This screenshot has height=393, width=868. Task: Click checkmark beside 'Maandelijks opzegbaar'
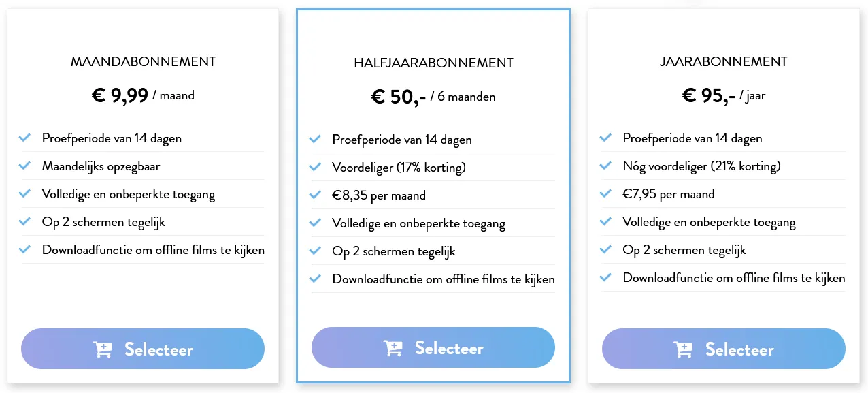point(25,166)
